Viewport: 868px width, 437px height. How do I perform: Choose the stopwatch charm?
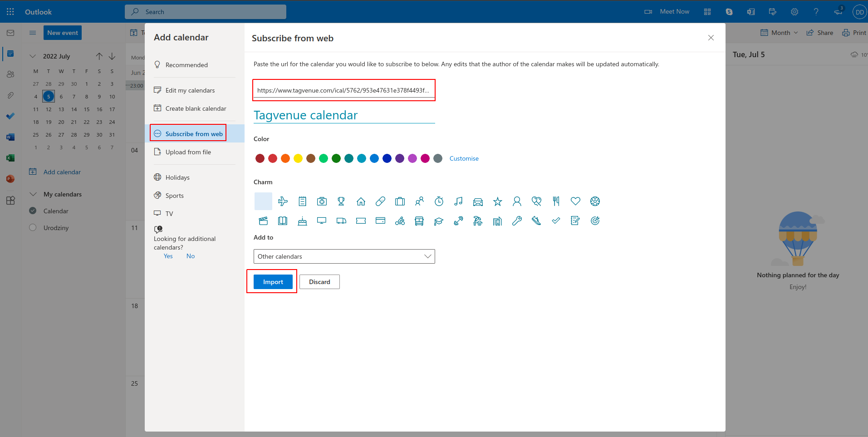click(439, 201)
